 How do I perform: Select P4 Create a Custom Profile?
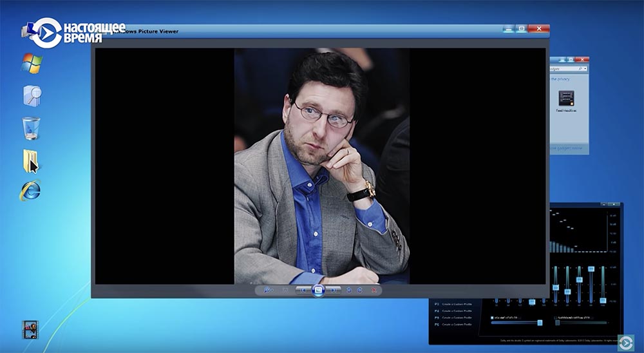point(453,311)
